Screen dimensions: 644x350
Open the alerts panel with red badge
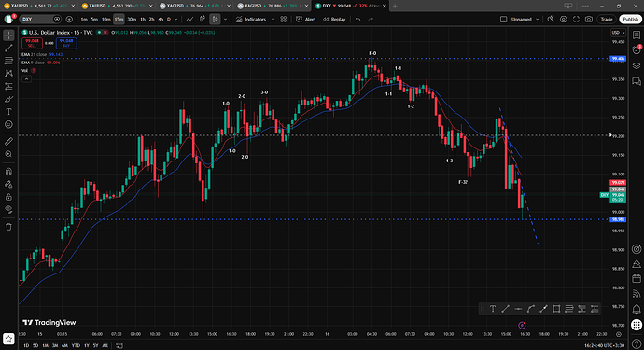pyautogui.click(x=637, y=50)
